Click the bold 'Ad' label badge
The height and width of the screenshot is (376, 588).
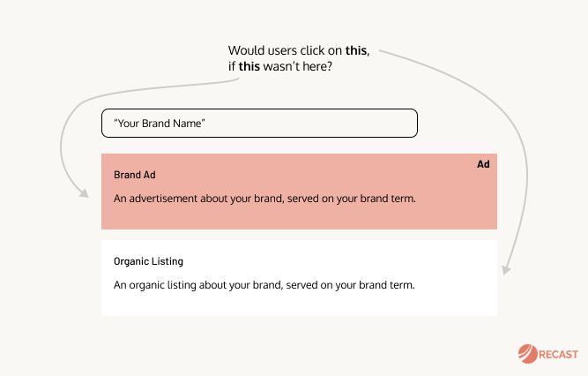click(x=483, y=164)
